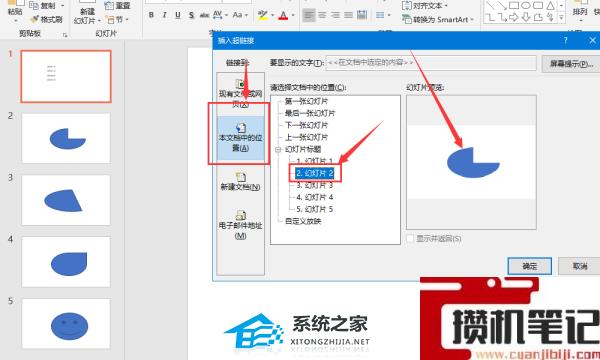Select 上一张幻灯片 (Previous Slide)

pos(307,137)
